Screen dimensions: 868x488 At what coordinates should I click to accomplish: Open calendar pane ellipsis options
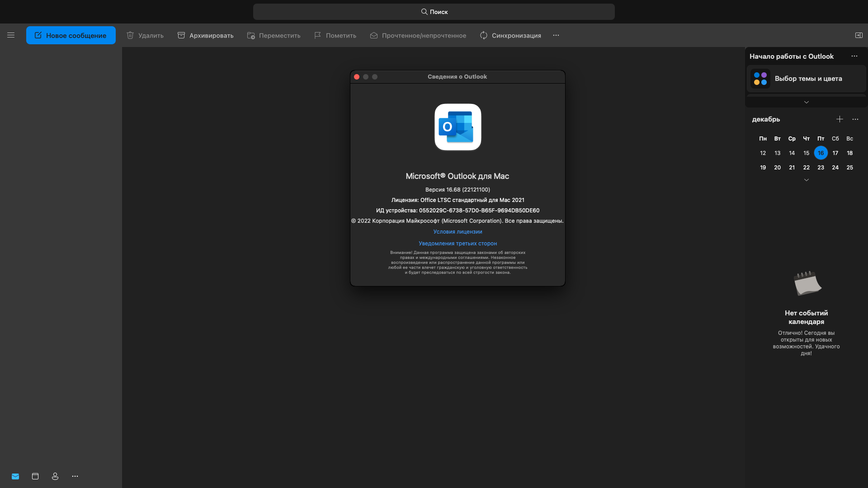[855, 119]
